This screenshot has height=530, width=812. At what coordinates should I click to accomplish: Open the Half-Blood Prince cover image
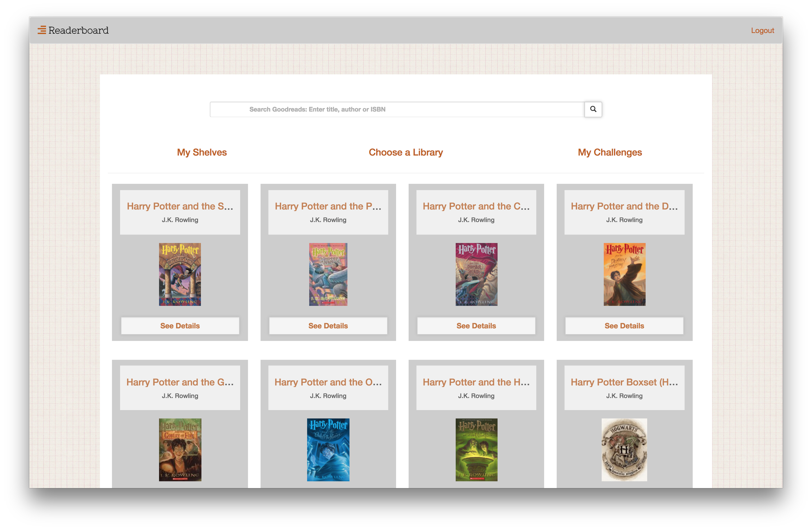coord(476,450)
